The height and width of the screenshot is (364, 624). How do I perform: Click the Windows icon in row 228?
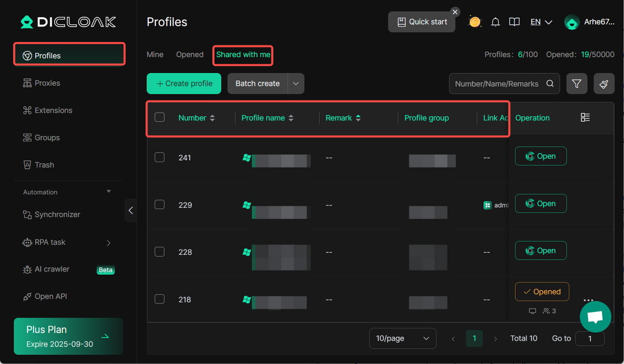point(247,252)
